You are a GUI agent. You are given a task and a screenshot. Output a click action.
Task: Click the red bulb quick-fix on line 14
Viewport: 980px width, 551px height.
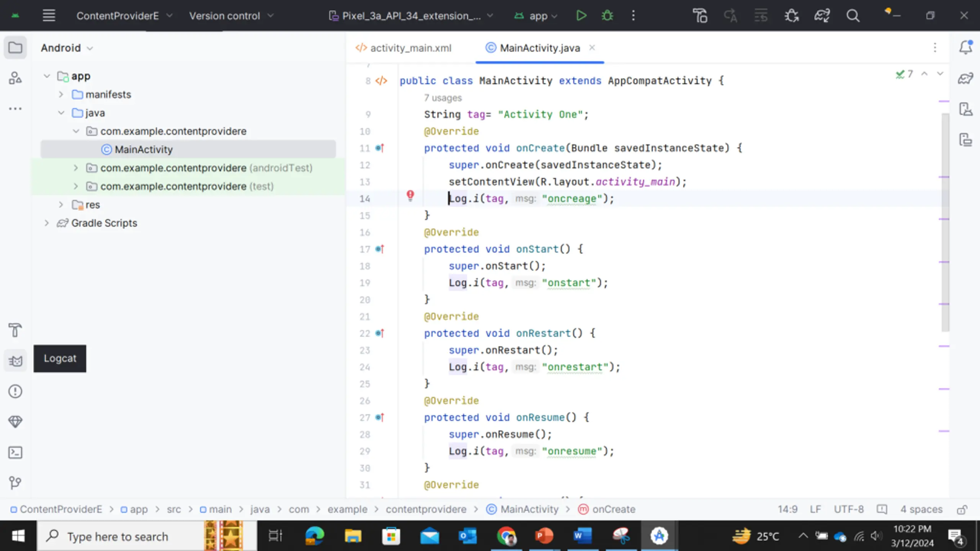point(410,196)
